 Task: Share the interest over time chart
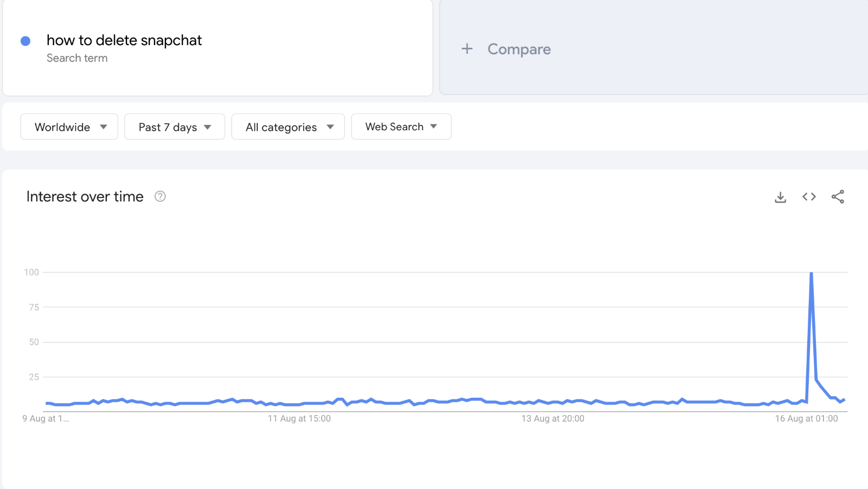[838, 197]
